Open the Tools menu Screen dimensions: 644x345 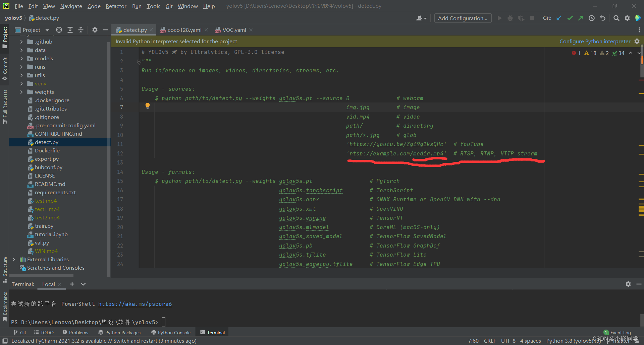point(153,6)
